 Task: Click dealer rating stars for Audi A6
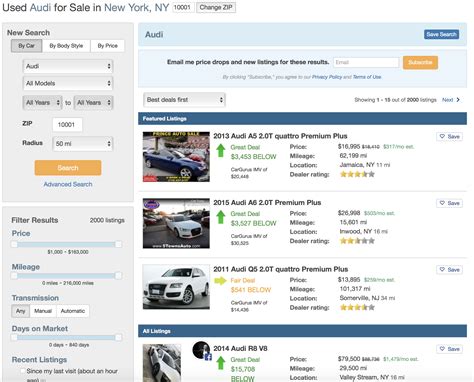[x=357, y=241]
